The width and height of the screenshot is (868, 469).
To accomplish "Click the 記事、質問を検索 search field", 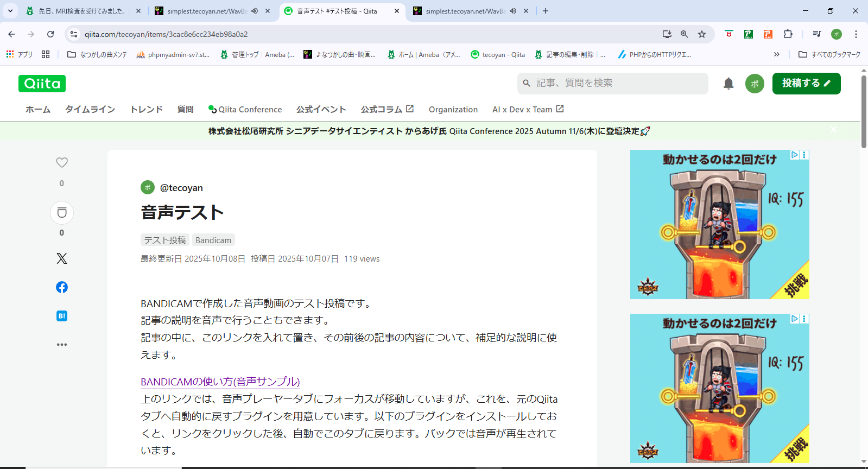I will click(x=613, y=84).
